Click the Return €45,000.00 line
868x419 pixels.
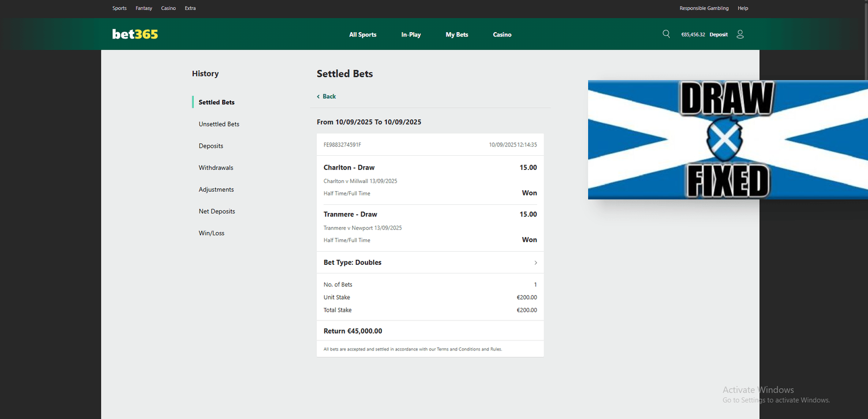[x=353, y=331]
